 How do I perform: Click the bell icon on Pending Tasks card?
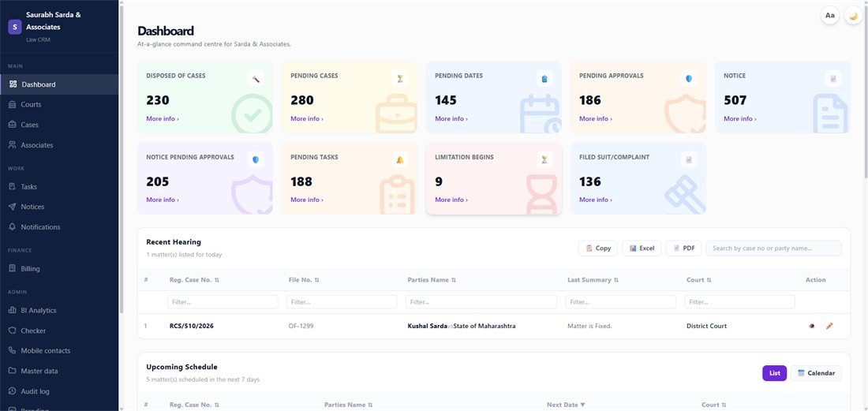point(400,160)
